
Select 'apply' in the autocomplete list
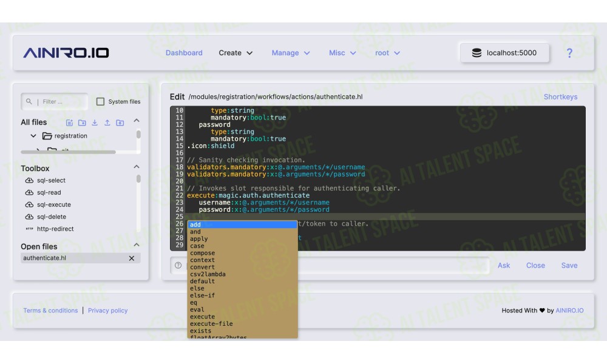pyautogui.click(x=242, y=238)
